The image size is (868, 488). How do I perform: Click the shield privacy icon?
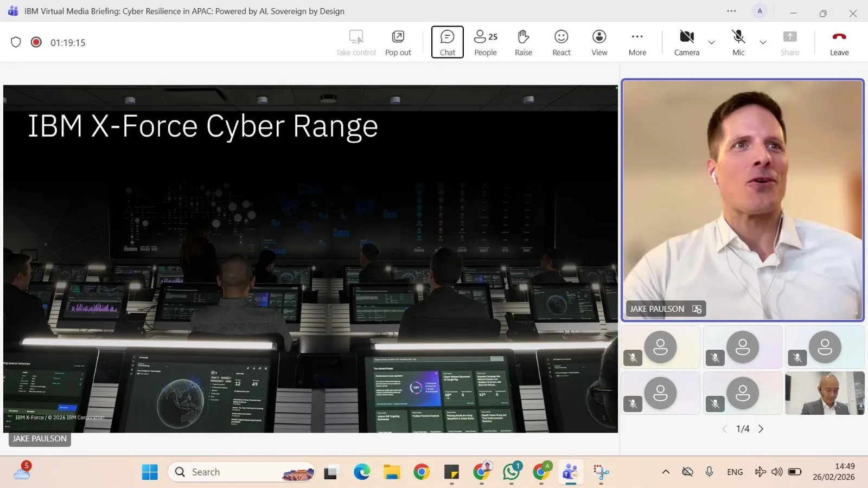pyautogui.click(x=16, y=42)
